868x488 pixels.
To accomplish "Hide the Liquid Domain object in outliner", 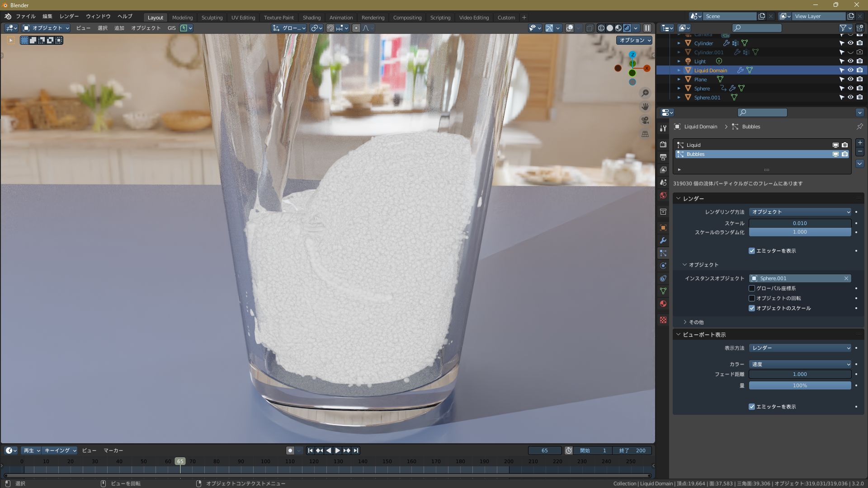I will pyautogui.click(x=850, y=70).
